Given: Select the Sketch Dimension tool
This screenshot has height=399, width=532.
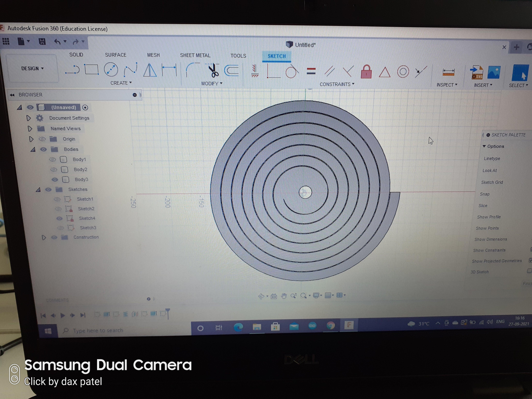Looking at the screenshot, I should click(169, 70).
